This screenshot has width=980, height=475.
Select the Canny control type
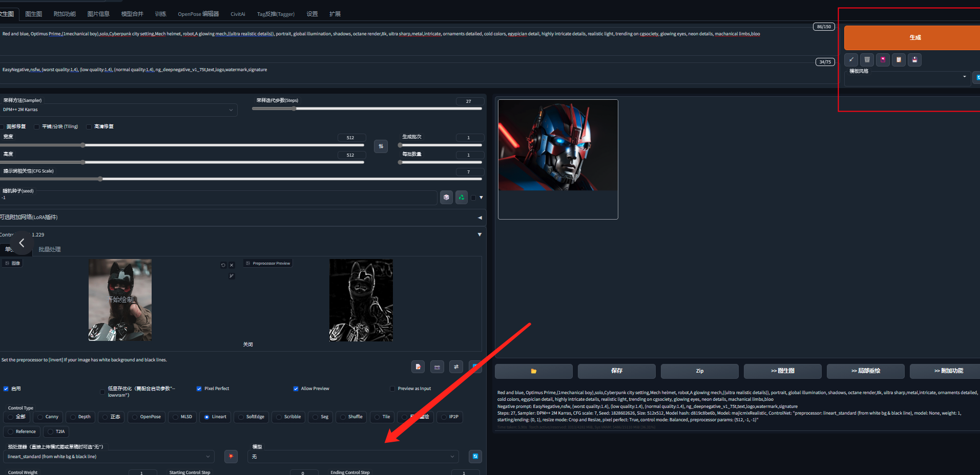(x=48, y=417)
